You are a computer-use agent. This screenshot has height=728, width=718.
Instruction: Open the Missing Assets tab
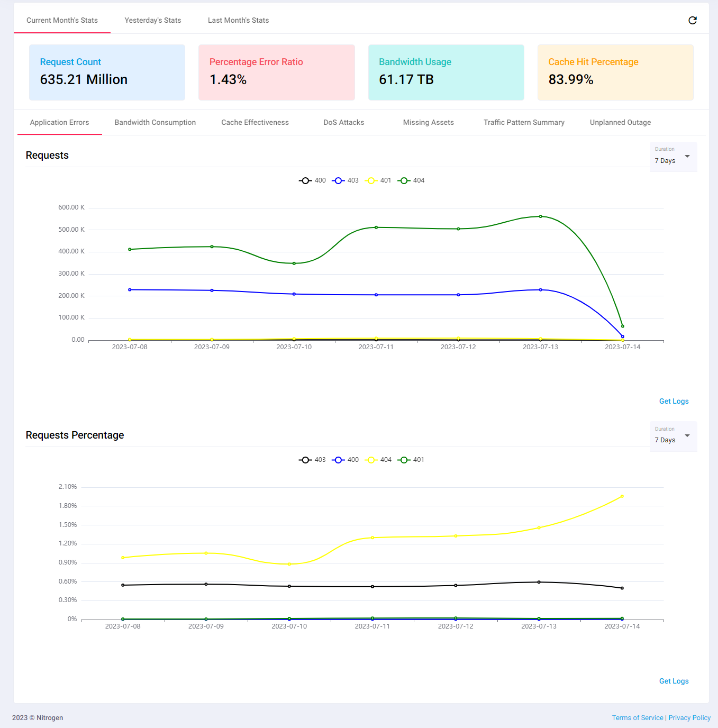(429, 122)
